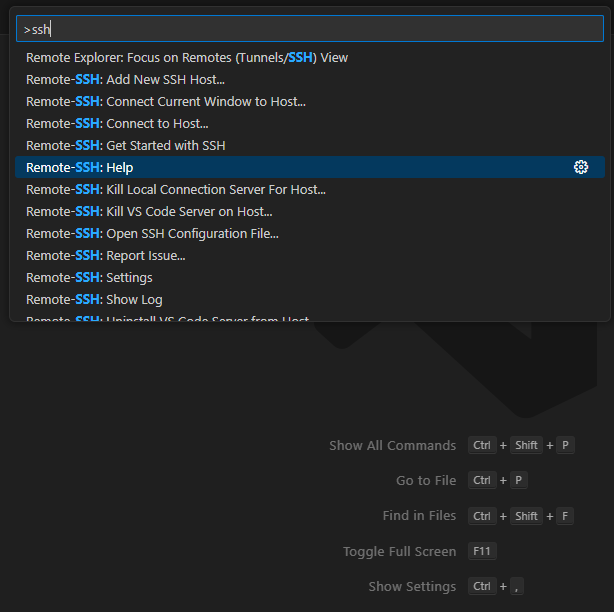This screenshot has height=612, width=614.
Task: Click the 'Show All Commands' hint text
Action: (392, 445)
